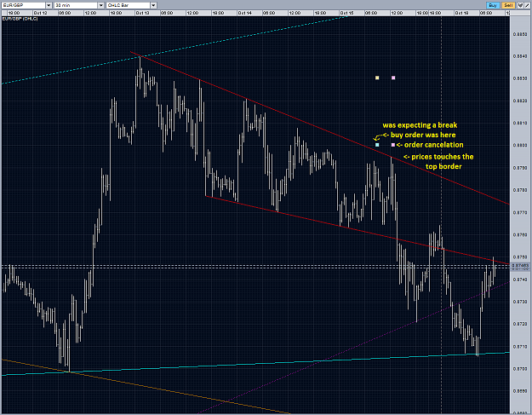This screenshot has width=532, height=415.
Task: Click the 0.8700 price axis label
Action: [520, 368]
